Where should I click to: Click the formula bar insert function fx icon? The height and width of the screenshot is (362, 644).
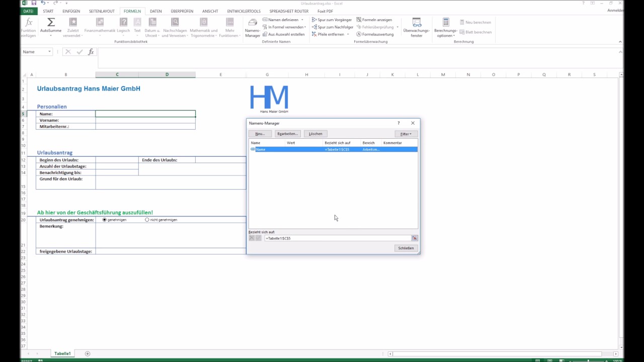click(91, 52)
